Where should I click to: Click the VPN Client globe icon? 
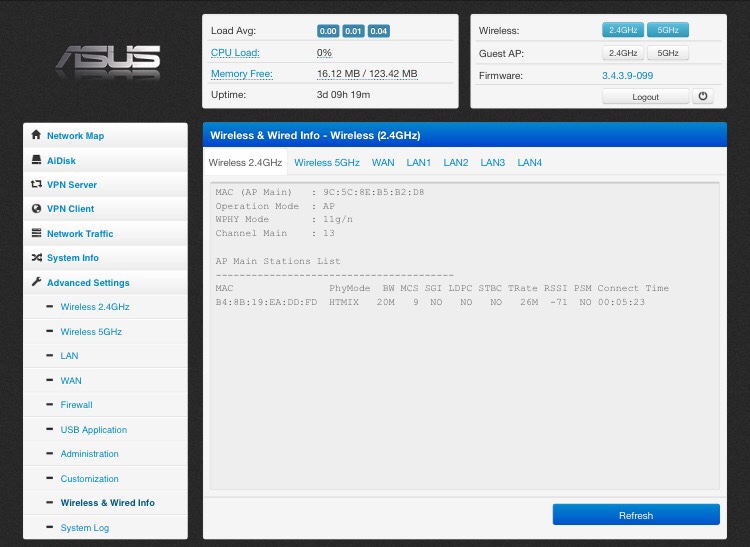(37, 209)
